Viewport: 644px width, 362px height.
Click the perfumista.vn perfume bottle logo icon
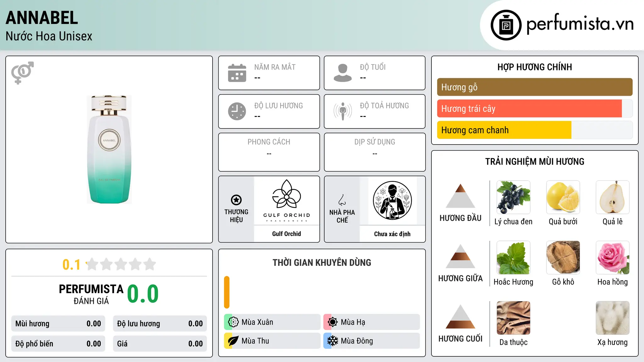point(506,25)
